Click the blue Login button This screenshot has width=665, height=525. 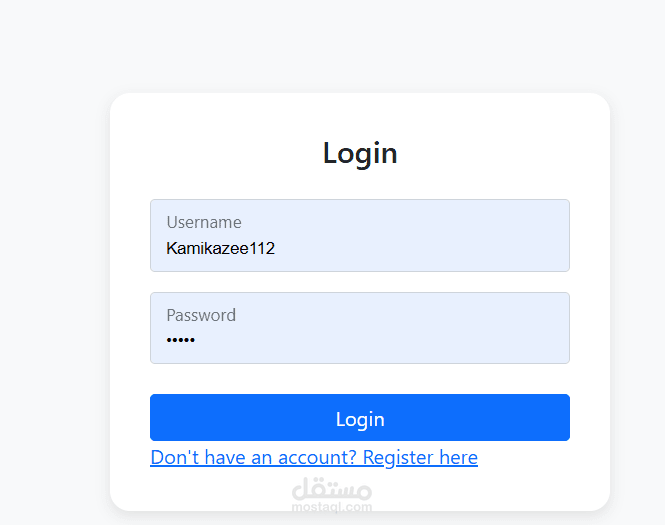click(x=360, y=417)
